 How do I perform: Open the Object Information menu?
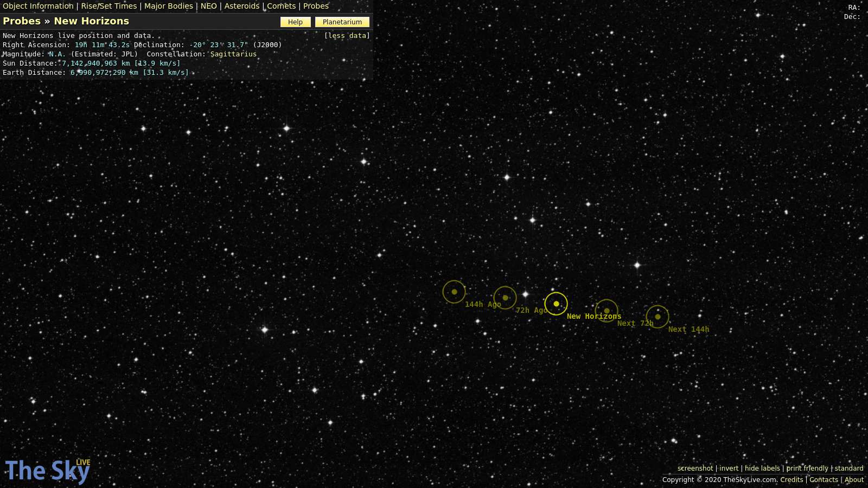click(x=38, y=6)
